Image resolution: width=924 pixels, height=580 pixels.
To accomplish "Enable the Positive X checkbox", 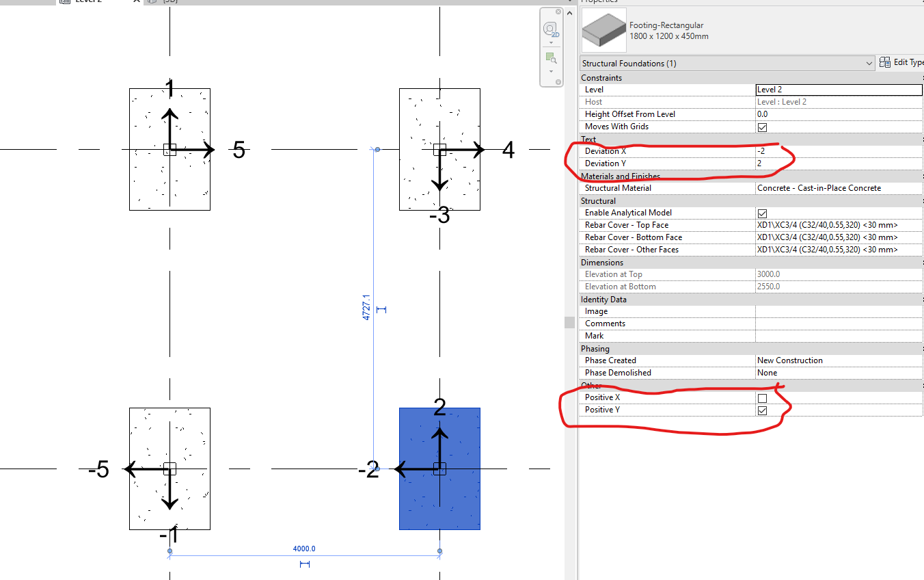I will [761, 397].
